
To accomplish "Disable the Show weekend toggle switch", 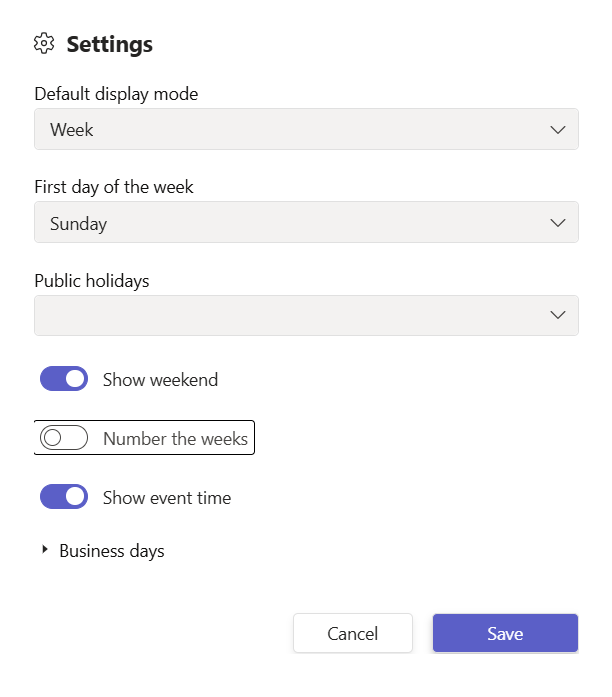I will [x=64, y=379].
